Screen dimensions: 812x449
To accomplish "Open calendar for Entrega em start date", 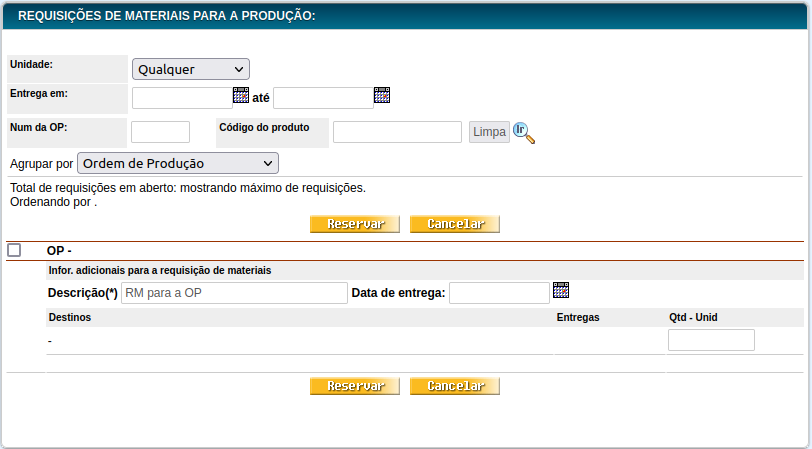I will [x=240, y=96].
